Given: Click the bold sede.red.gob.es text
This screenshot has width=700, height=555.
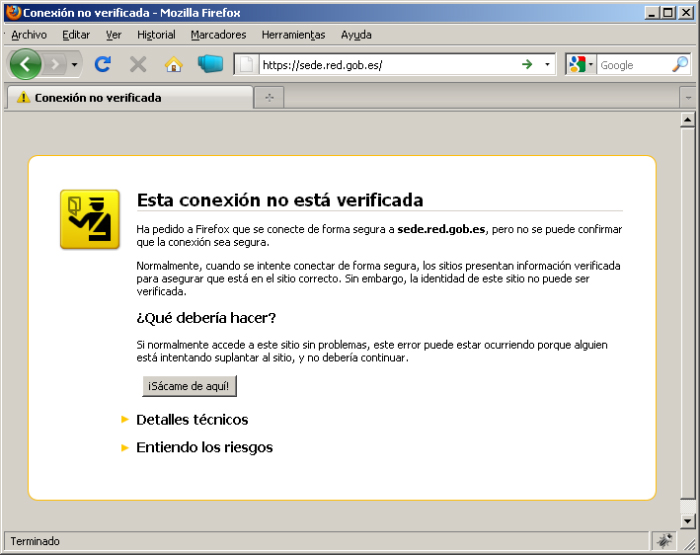Looking at the screenshot, I should click(x=441, y=229).
